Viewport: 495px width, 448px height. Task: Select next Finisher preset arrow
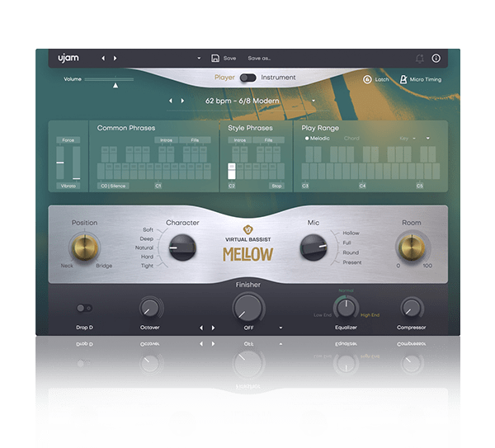[214, 328]
